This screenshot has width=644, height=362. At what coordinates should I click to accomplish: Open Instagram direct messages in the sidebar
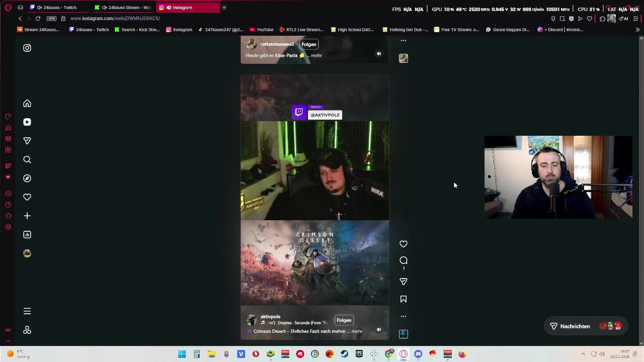27,141
